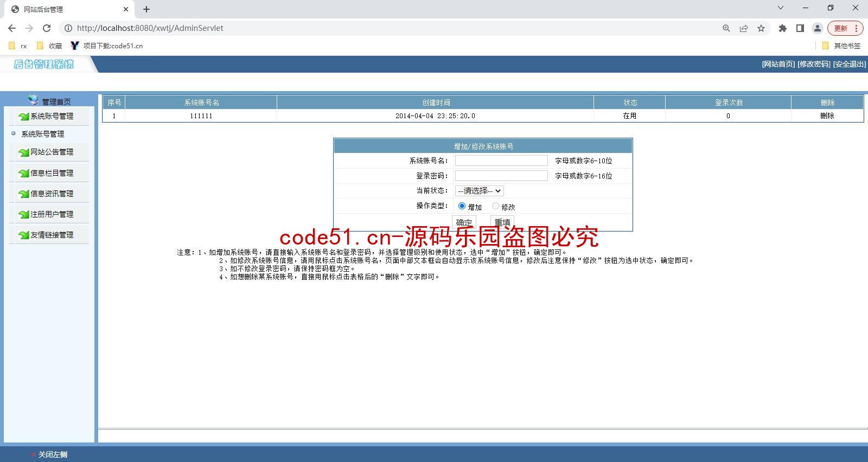Open 网站首页 link in header

tap(778, 64)
